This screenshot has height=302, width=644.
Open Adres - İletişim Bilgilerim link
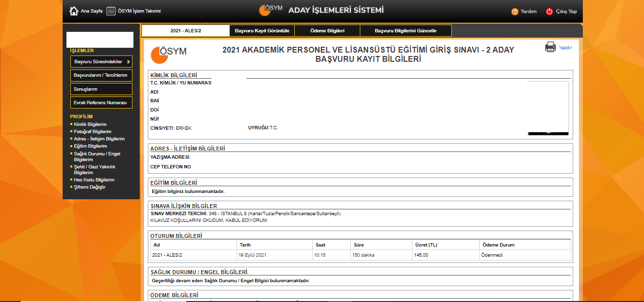click(x=99, y=139)
